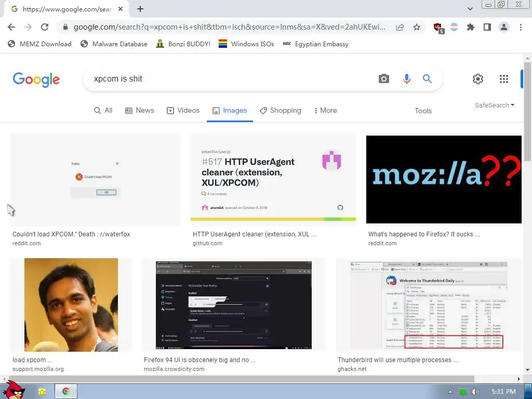Open the green tray monitor icon
This screenshot has width=532, height=399.
[x=463, y=392]
